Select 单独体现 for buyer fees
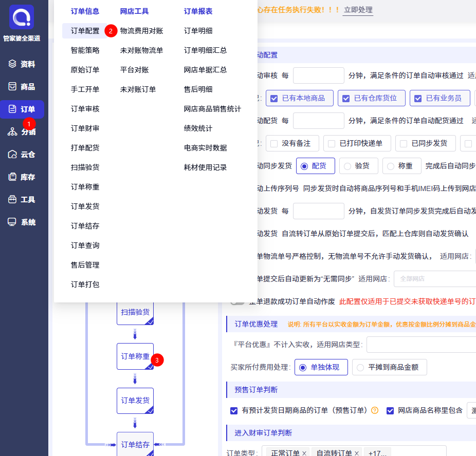The image size is (476, 456). point(321,367)
